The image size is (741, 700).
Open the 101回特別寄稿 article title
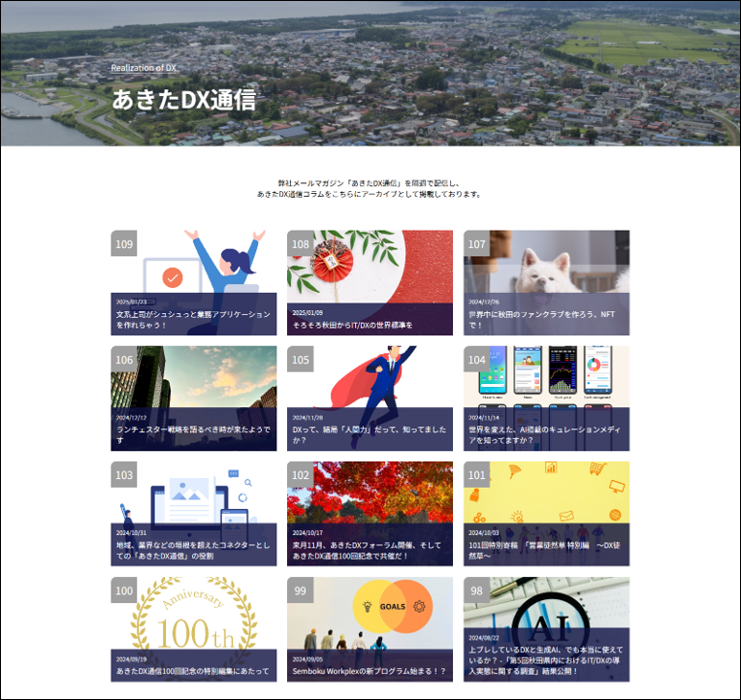click(545, 550)
